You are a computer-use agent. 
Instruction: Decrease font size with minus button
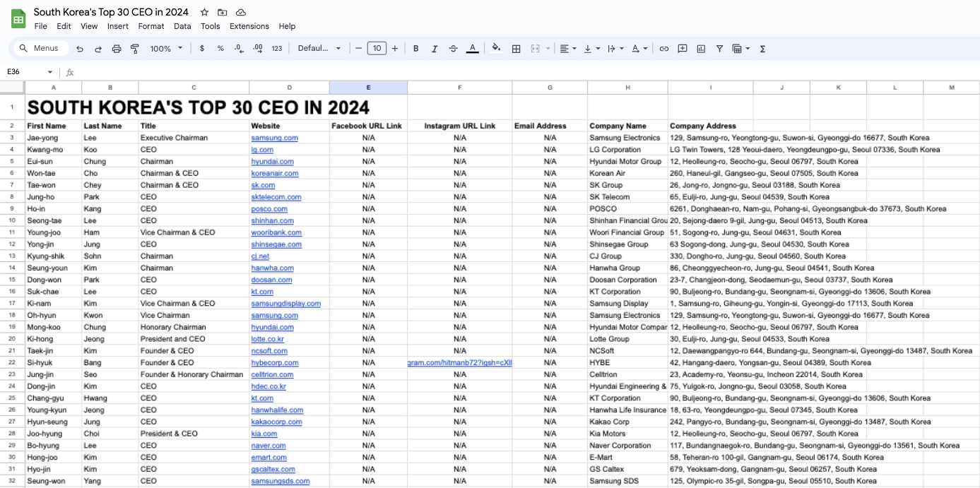click(x=359, y=49)
